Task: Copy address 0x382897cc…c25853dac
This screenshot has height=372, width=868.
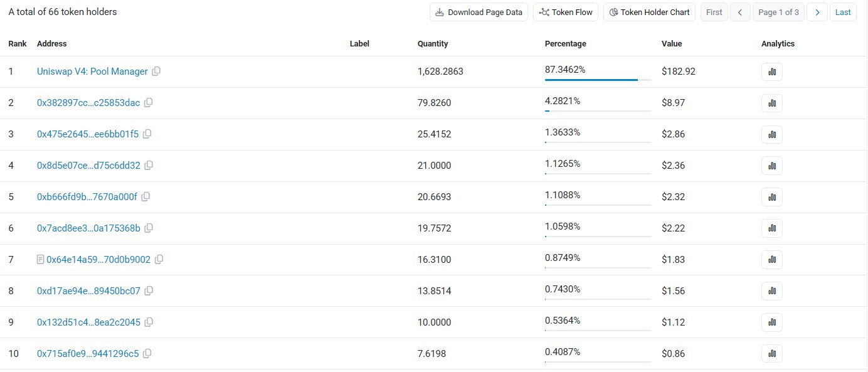Action: click(149, 103)
